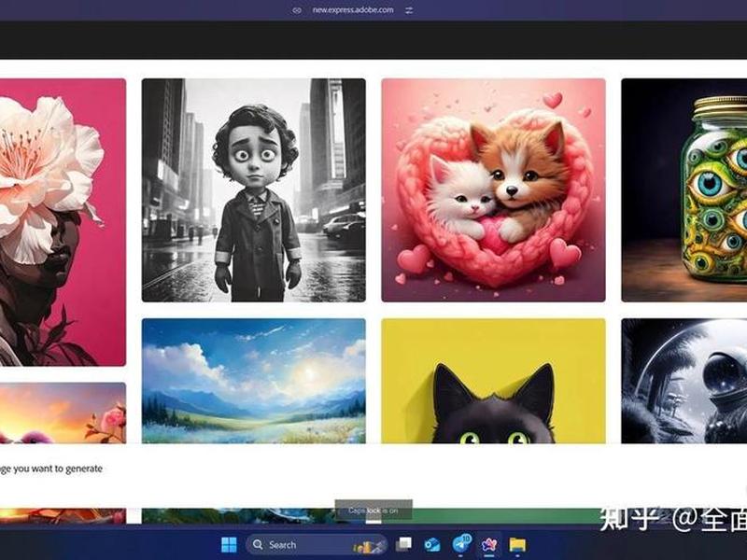Open site settings icon right of the URL
Viewport: 747px width, 560px height.
pos(409,10)
